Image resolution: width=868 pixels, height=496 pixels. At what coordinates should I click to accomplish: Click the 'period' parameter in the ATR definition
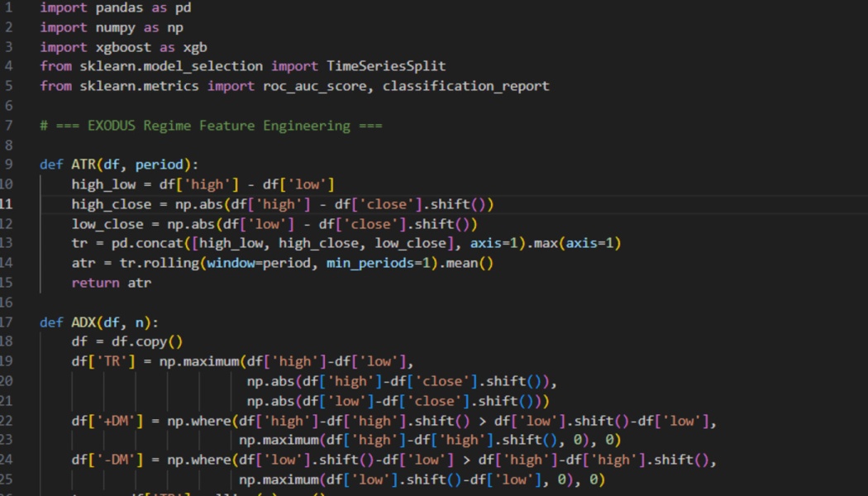coord(159,165)
